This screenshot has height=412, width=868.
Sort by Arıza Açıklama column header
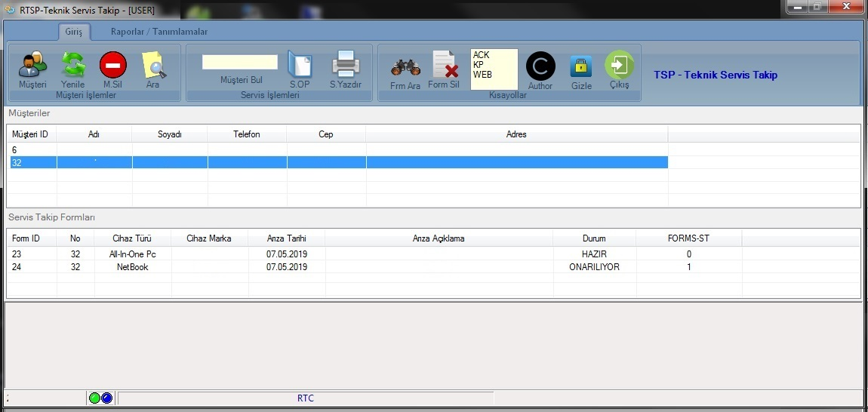coord(439,238)
